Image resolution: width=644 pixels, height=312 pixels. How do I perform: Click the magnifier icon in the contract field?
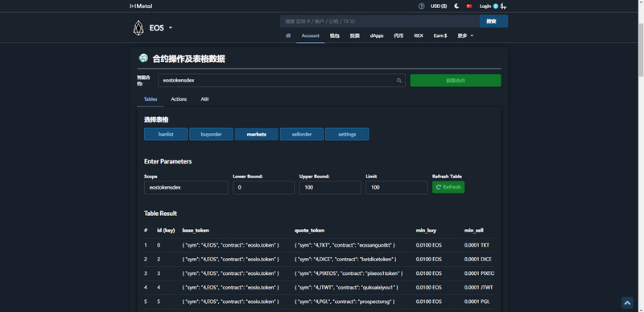tap(398, 81)
